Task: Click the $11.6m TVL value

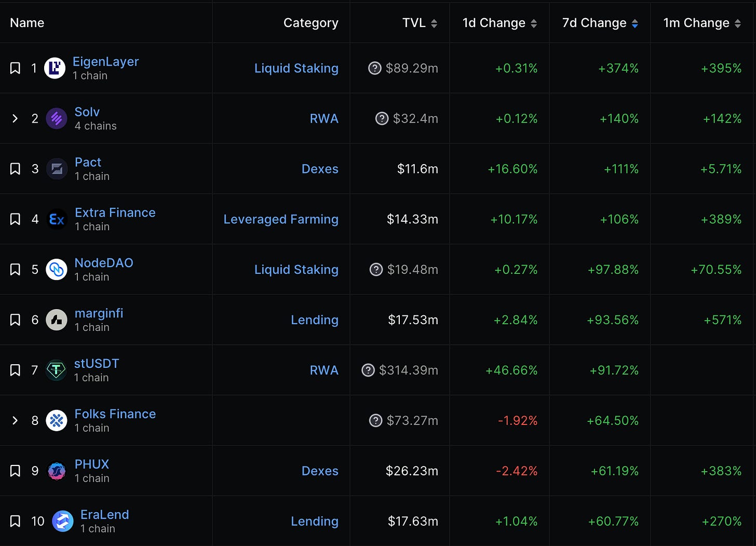Action: point(417,169)
